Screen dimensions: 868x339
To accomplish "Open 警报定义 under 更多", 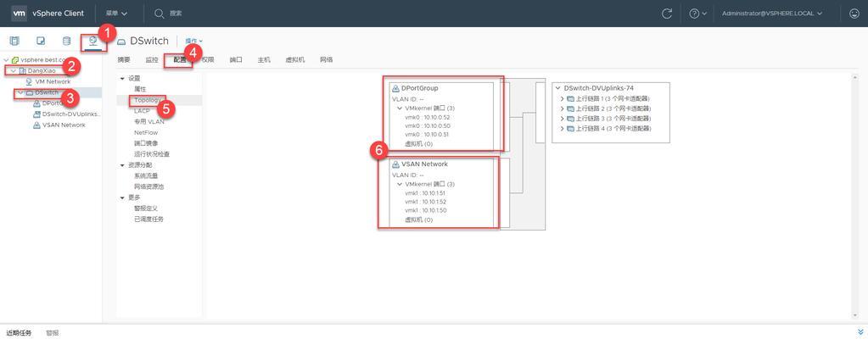I will pyautogui.click(x=146, y=208).
